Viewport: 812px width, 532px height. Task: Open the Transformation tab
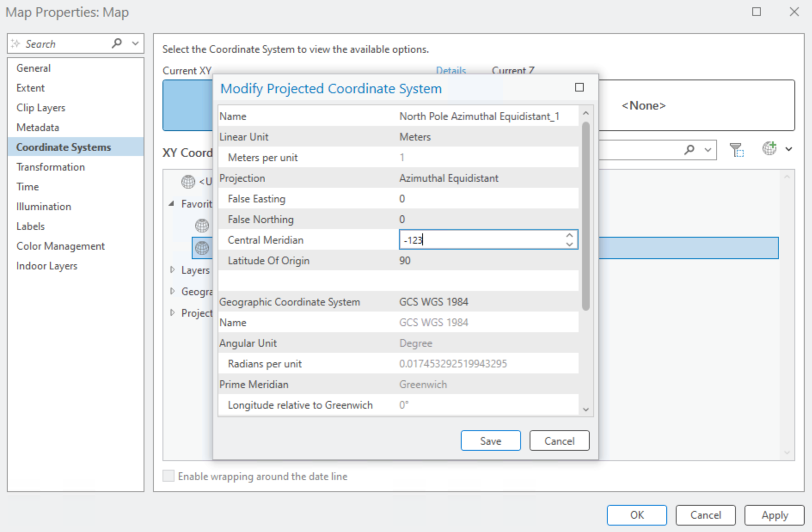pyautogui.click(x=50, y=167)
